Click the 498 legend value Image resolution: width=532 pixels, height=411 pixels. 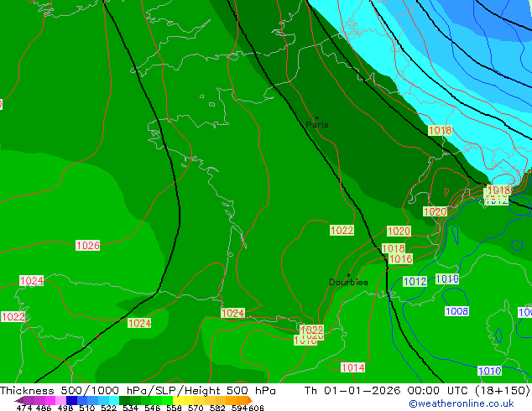point(65,408)
